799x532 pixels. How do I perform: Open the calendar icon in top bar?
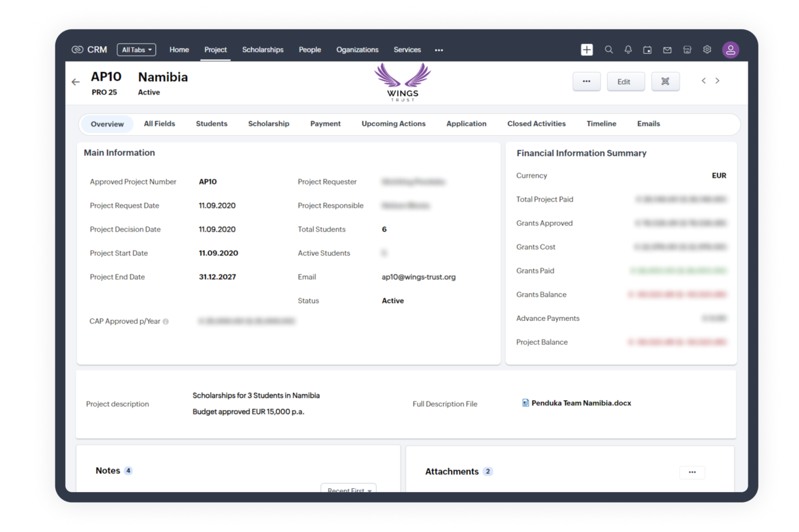[x=647, y=50]
